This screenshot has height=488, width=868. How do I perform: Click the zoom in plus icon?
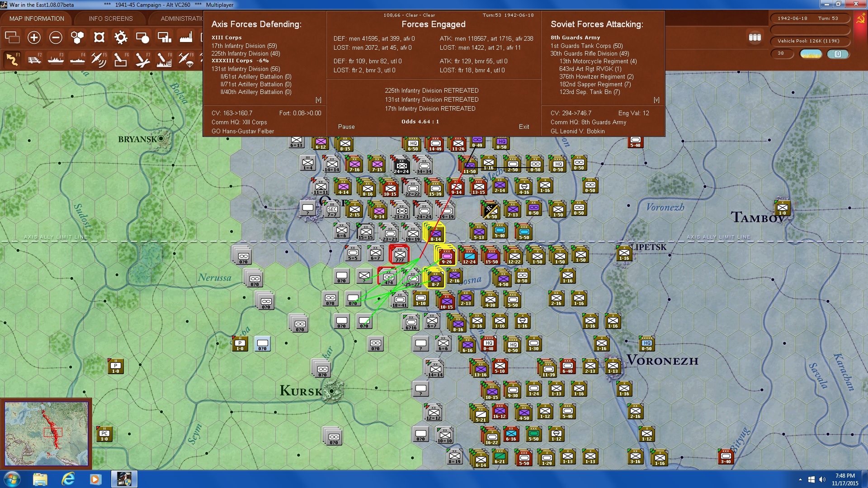(34, 38)
